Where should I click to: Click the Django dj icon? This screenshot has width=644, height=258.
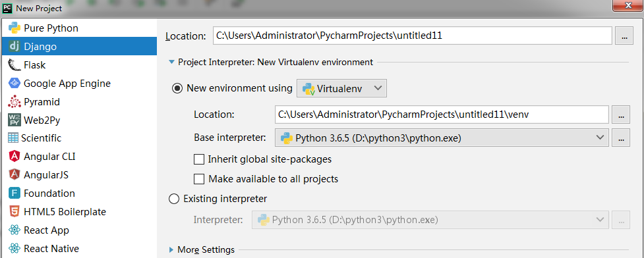point(15,47)
